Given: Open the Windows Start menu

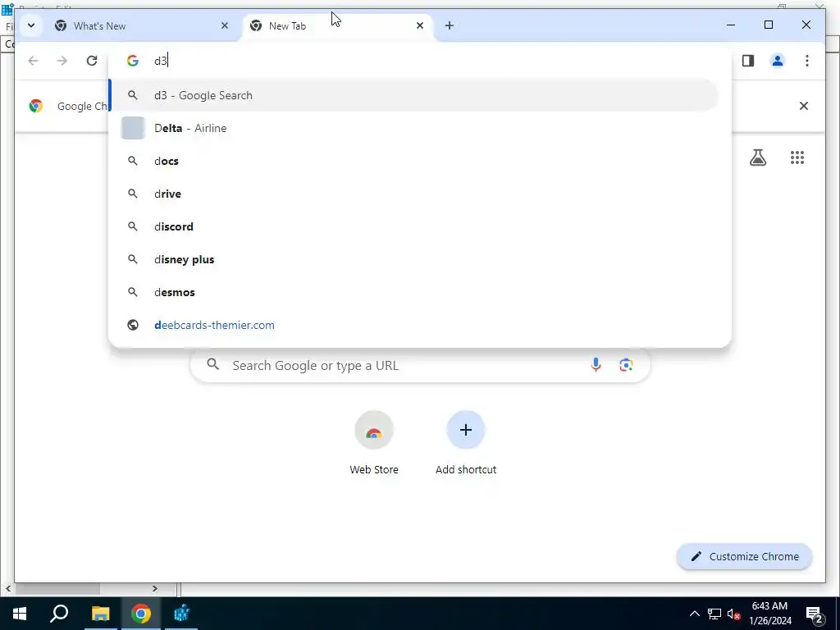Looking at the screenshot, I should click(20, 614).
